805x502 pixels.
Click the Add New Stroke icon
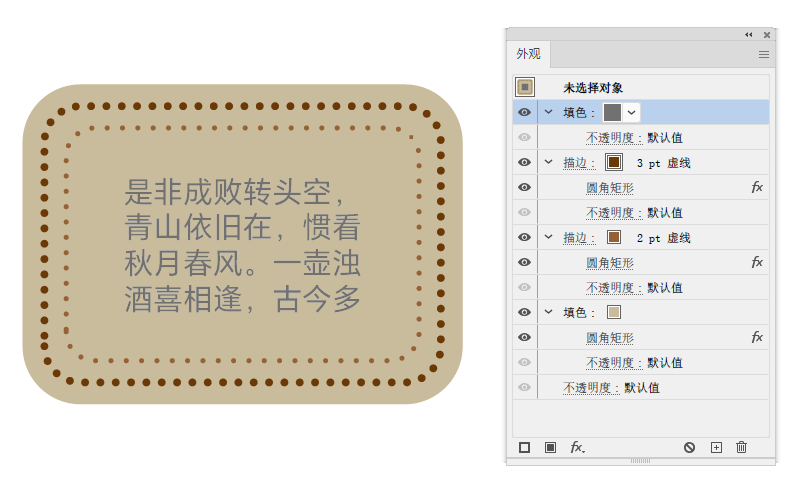click(525, 448)
